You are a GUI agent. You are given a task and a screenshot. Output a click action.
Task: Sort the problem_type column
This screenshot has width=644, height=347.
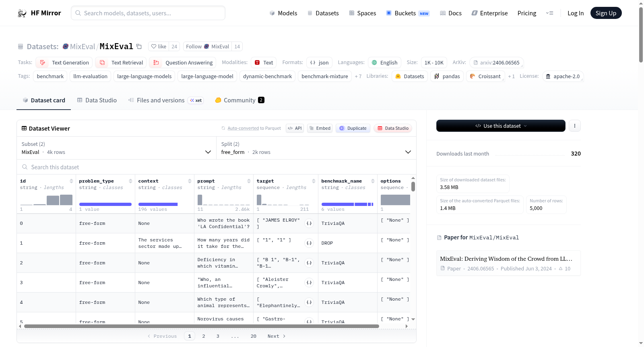point(130,181)
